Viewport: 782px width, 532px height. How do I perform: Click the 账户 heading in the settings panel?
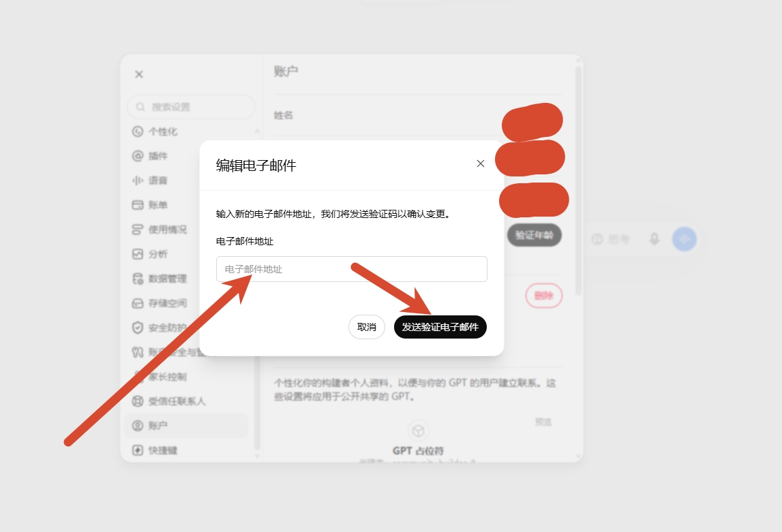click(x=286, y=72)
